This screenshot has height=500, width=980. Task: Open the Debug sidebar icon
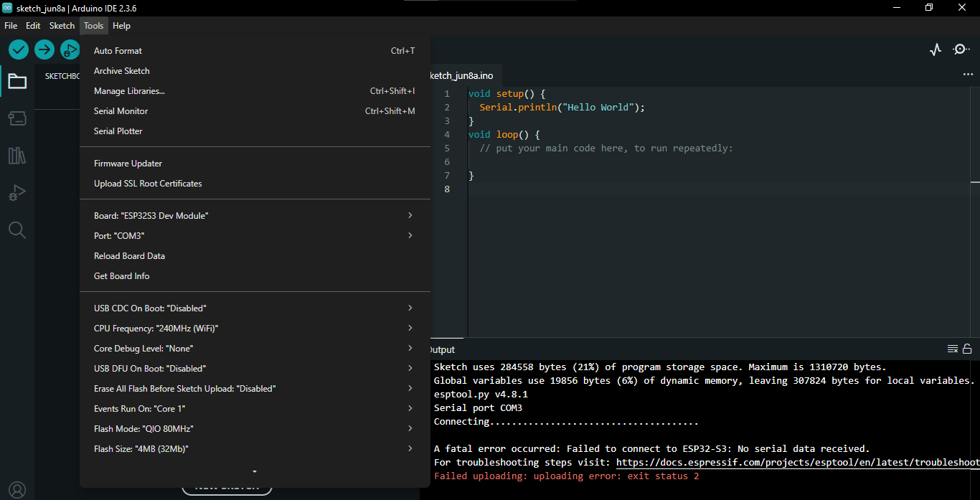tap(17, 193)
